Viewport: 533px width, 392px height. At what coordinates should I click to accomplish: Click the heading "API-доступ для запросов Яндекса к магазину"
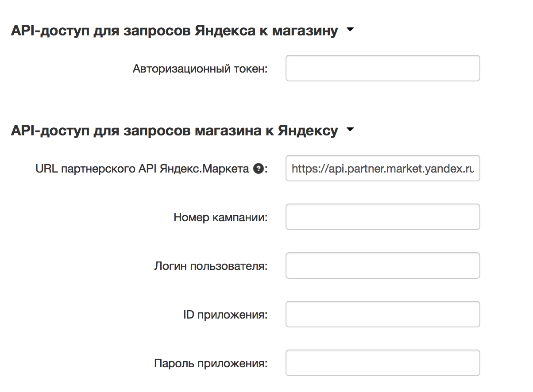coord(174,31)
